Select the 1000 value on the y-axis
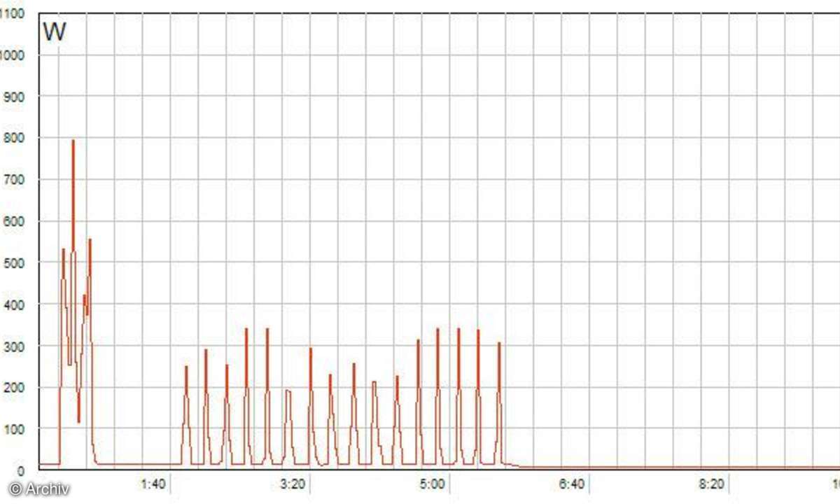This screenshot has width=840, height=504. (x=15, y=55)
